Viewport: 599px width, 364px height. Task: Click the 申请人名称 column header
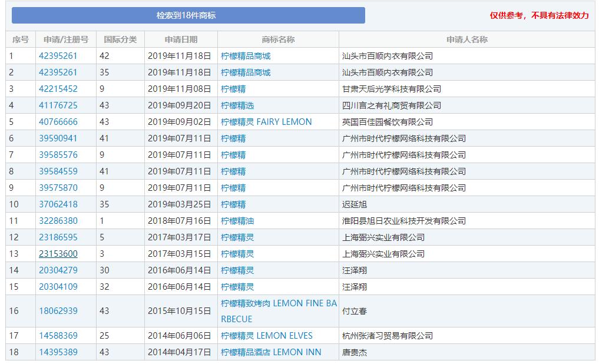point(466,39)
